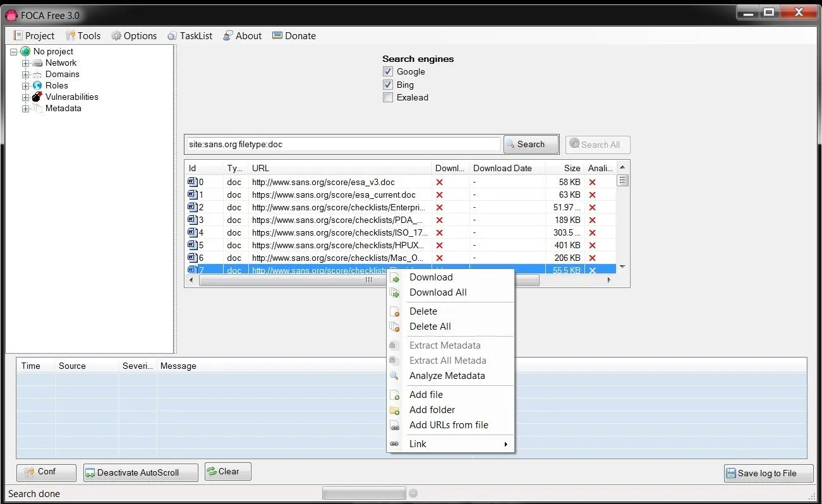Click the results list scroll-up arrow
The width and height of the screenshot is (822, 504).
pos(622,167)
